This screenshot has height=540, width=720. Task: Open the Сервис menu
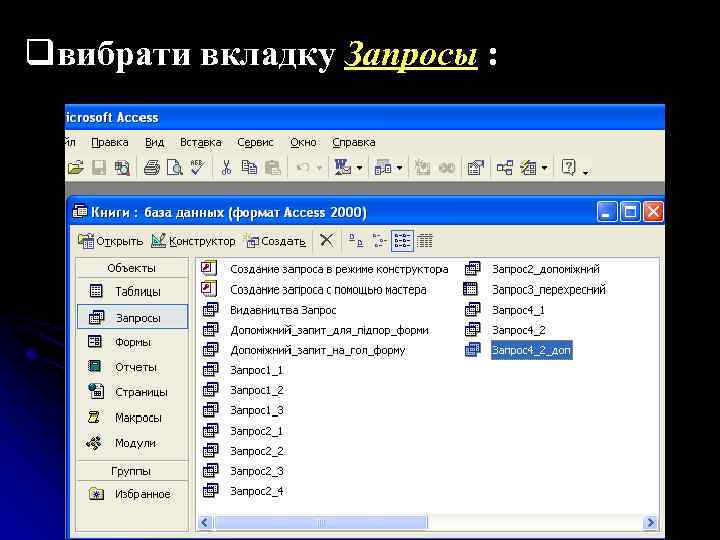click(x=255, y=142)
